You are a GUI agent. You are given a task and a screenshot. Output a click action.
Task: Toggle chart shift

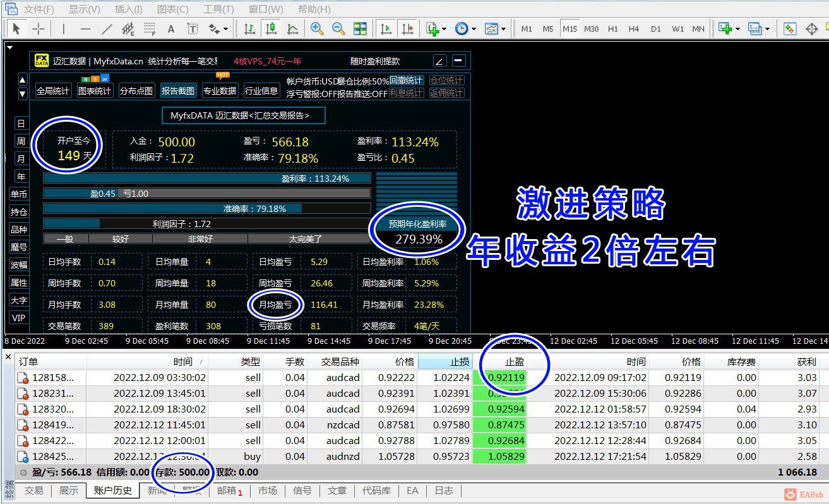[x=407, y=28]
